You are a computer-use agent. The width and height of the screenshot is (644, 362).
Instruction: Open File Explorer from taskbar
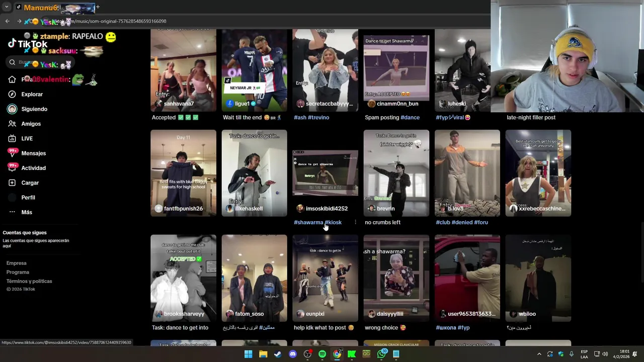tap(263, 354)
